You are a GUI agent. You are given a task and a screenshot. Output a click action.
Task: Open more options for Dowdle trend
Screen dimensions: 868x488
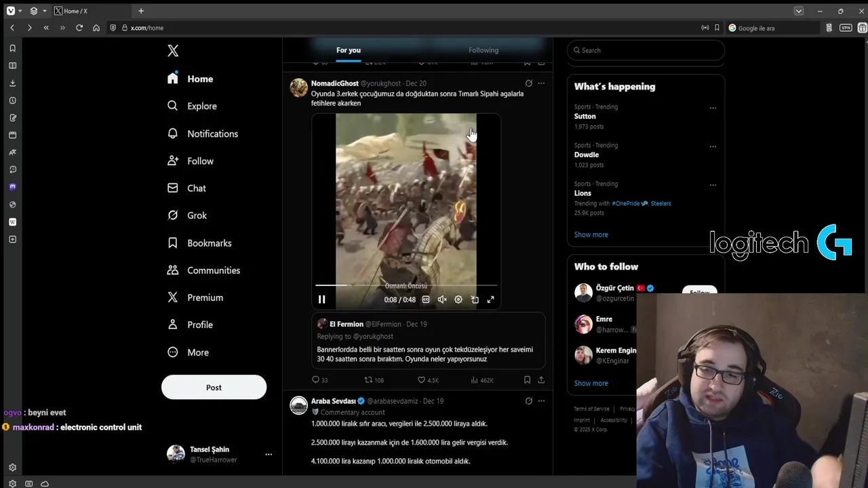click(713, 146)
